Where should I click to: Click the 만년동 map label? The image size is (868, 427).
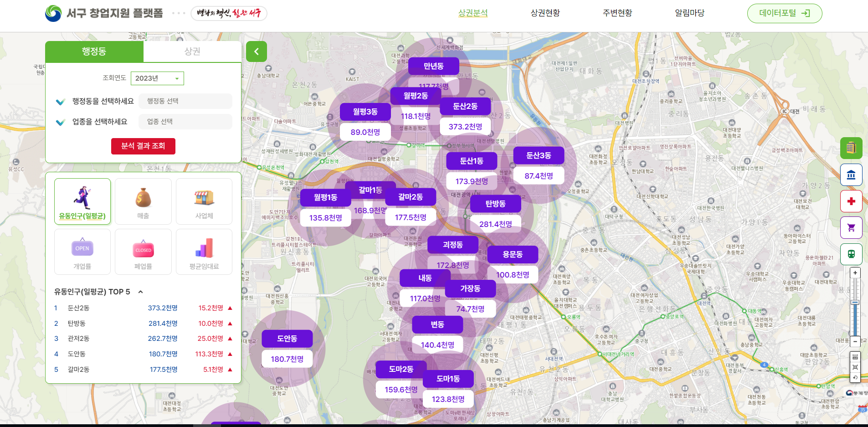click(434, 66)
